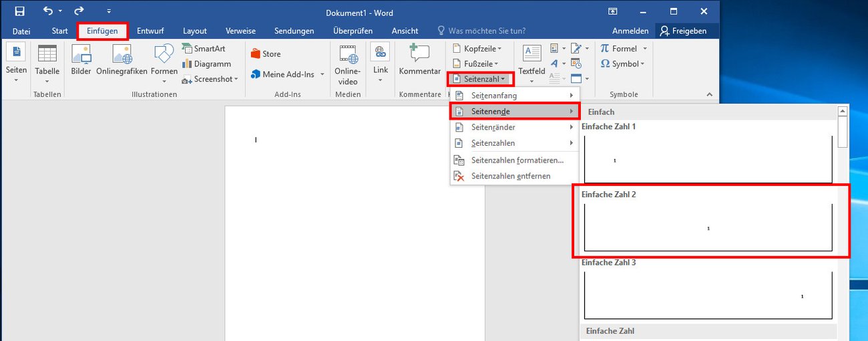Insert a Diagramm chart
This screenshot has width=868, height=341.
pyautogui.click(x=206, y=64)
